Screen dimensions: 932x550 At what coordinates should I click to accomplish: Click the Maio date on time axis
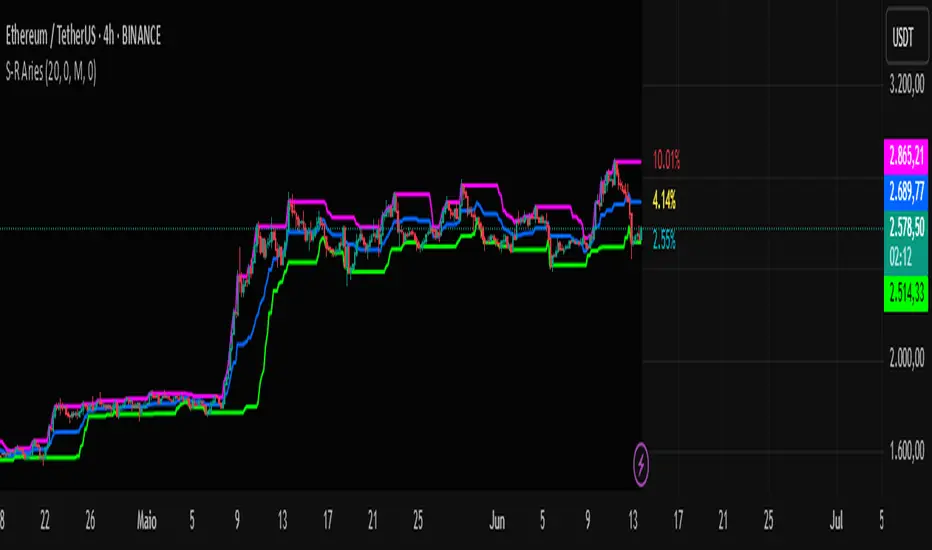coord(147,521)
